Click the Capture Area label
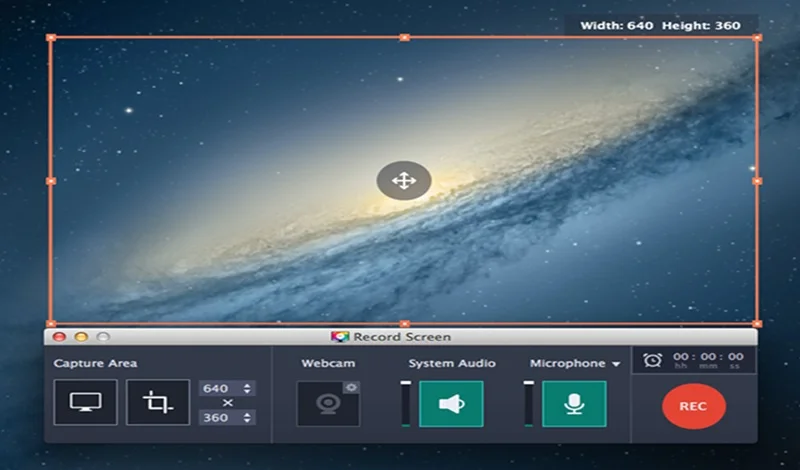The width and height of the screenshot is (800, 470). pos(95,363)
